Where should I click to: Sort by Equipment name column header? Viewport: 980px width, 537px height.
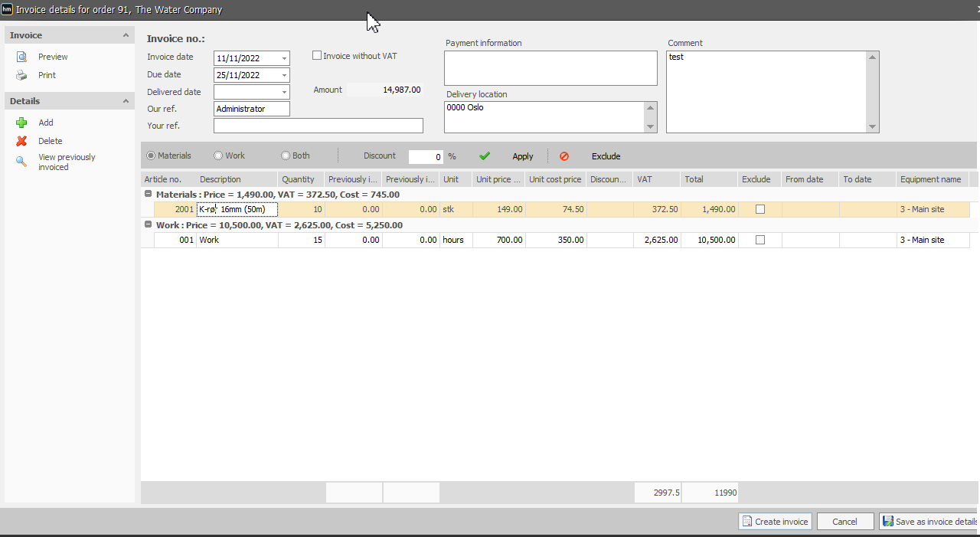coord(932,179)
